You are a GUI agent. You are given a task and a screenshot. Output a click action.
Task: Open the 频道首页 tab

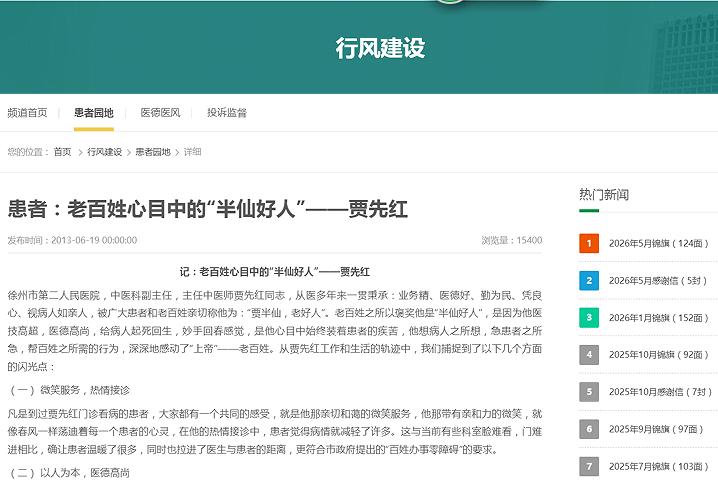[27, 113]
